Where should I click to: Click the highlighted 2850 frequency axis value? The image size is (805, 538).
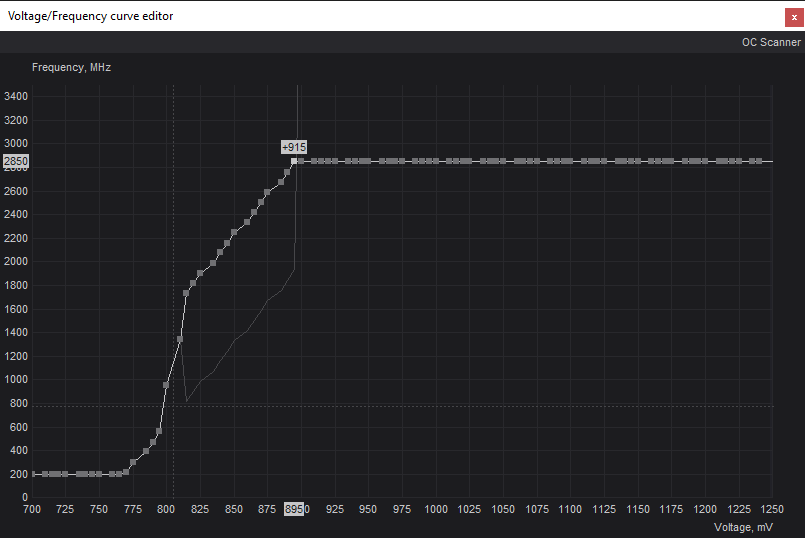point(16,161)
